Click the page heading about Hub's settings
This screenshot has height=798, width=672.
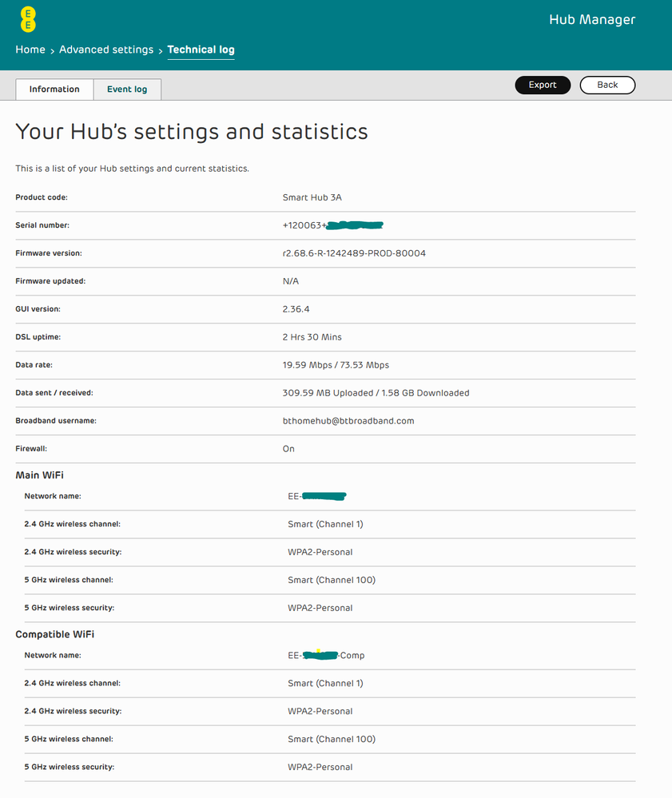192,132
